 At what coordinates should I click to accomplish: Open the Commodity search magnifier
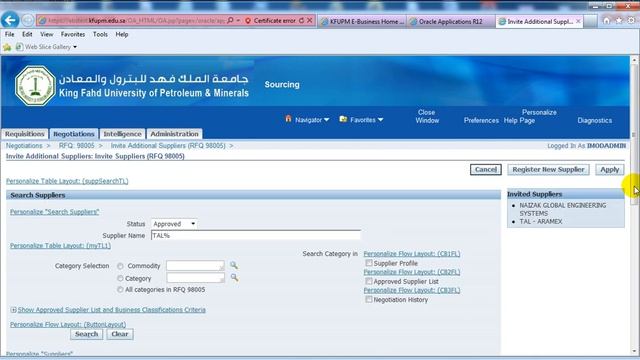234,265
